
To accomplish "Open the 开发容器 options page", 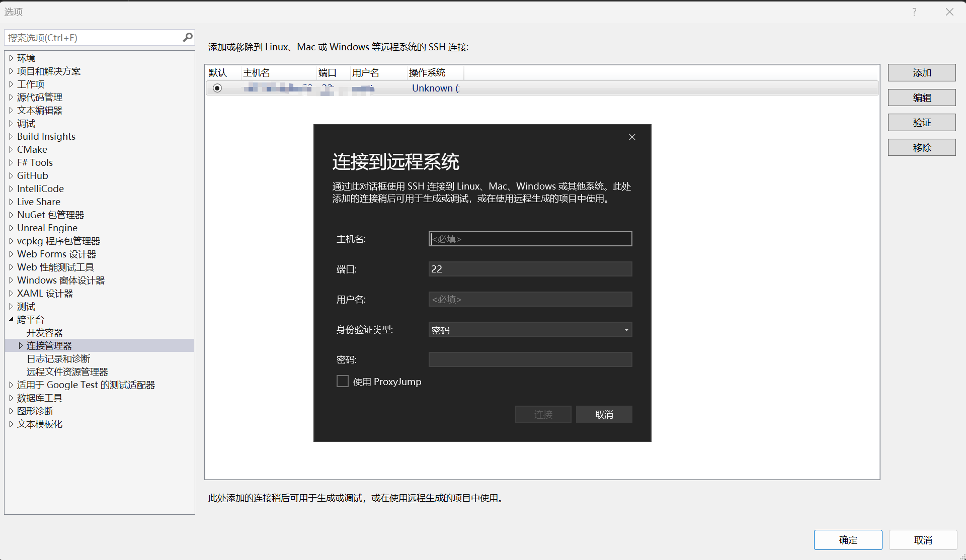I will tap(45, 333).
